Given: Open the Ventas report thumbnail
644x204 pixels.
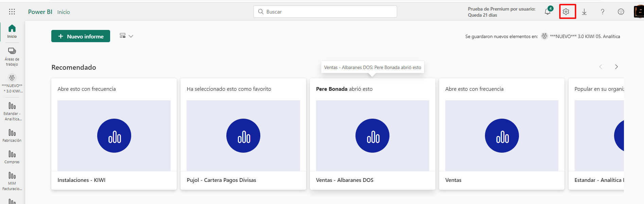Looking at the screenshot, I should click(502, 136).
